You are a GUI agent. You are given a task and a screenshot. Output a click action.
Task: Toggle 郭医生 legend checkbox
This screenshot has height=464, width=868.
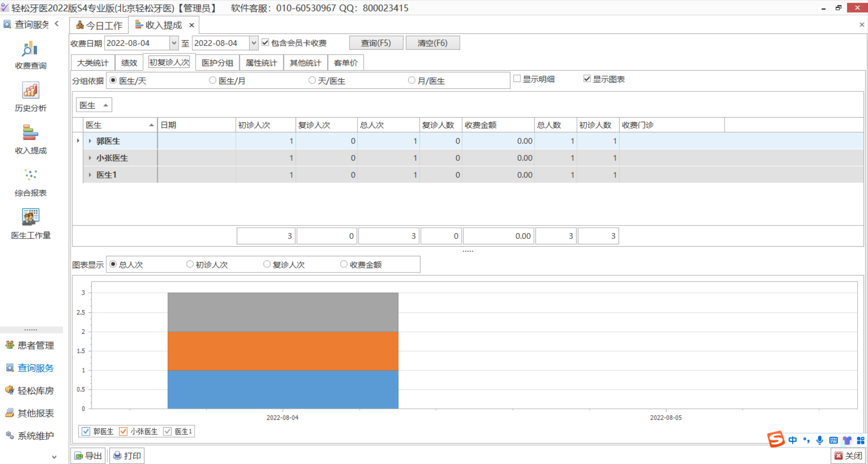86,431
